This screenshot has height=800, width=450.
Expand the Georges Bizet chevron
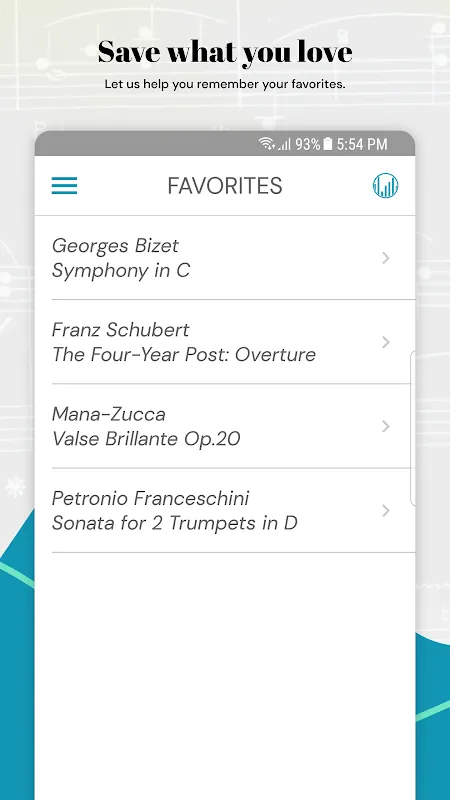coord(386,258)
